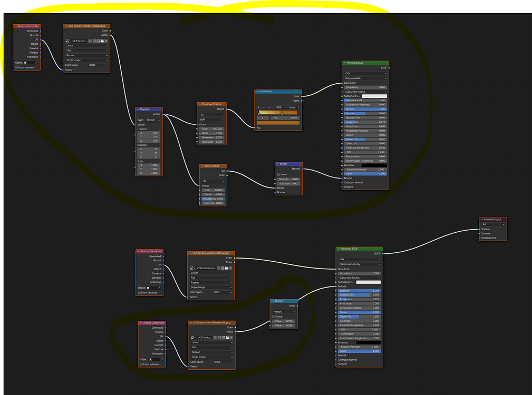Screen dimensions: 532x395
Task: Collapse the ColorRamp node with its header arrow
Action: pyautogui.click(x=257, y=92)
